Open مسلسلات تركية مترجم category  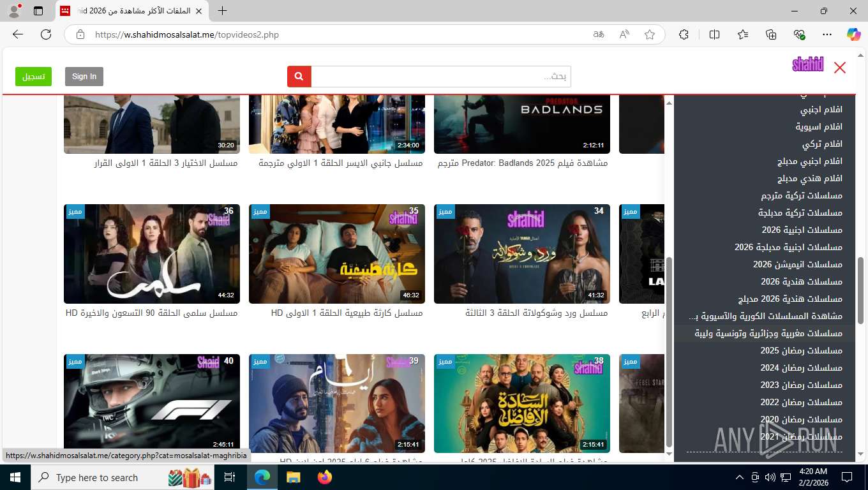tap(802, 196)
